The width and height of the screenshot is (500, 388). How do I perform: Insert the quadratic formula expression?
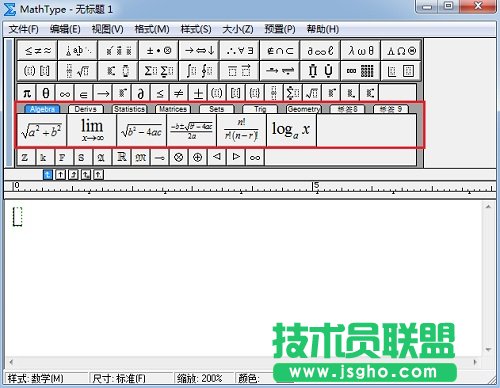pyautogui.click(x=191, y=130)
